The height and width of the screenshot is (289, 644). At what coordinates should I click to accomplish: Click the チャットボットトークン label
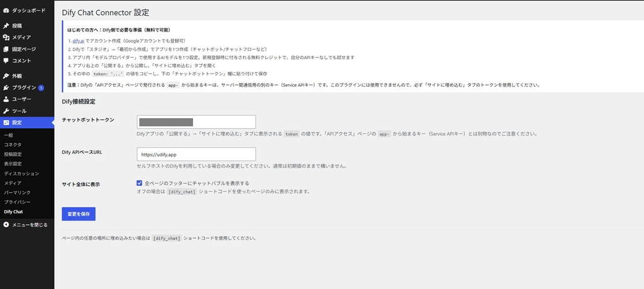[88, 120]
